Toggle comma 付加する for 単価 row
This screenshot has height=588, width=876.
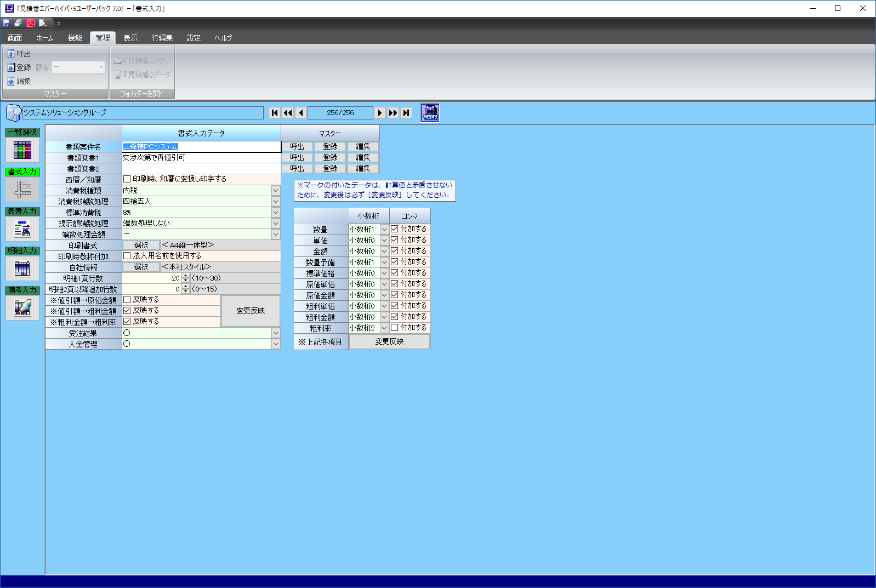pos(395,240)
